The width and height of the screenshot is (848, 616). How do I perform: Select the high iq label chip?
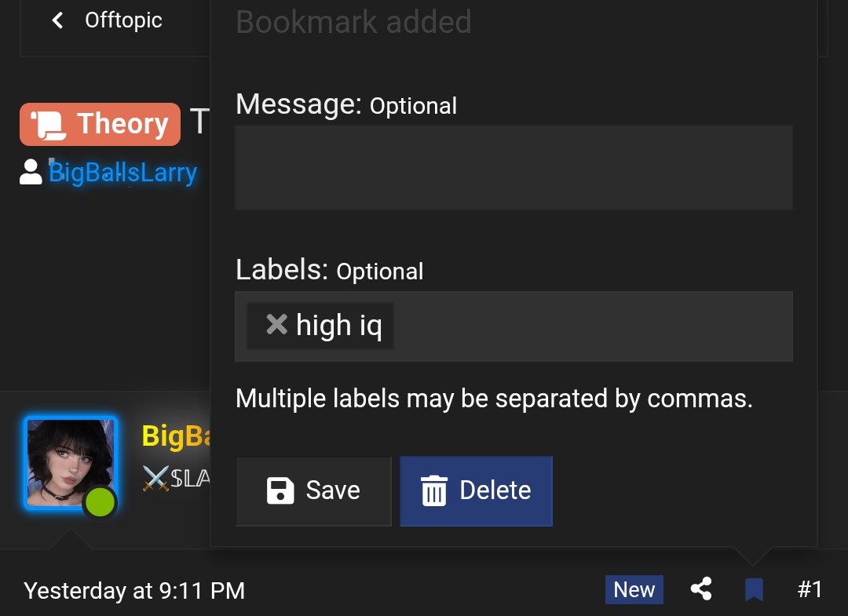320,326
